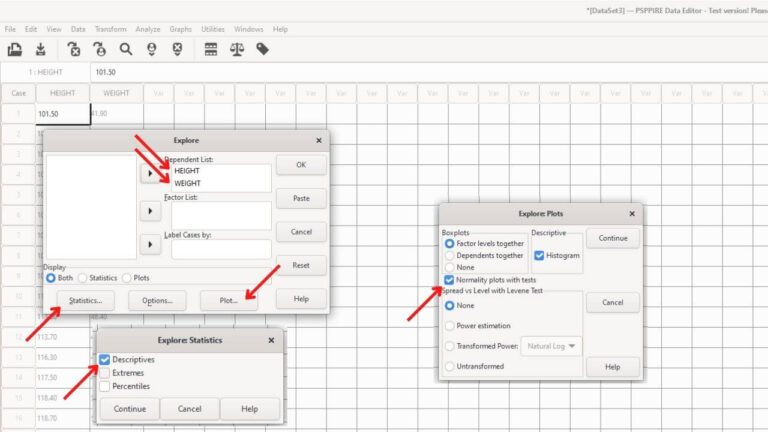768x432 pixels.
Task: Click Insert case icon
Action: click(x=152, y=49)
